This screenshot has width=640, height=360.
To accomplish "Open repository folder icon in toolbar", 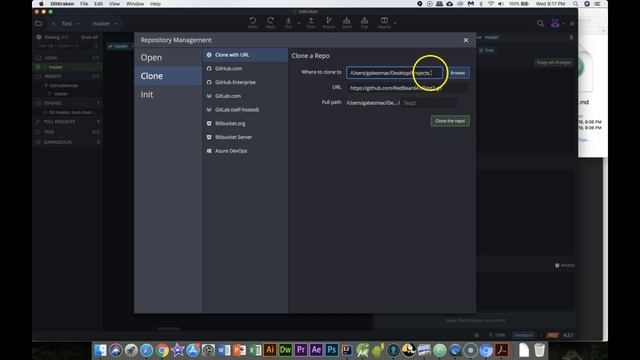I will click(39, 24).
